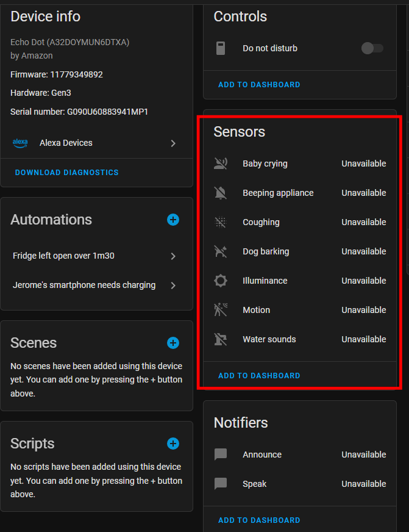Image resolution: width=409 pixels, height=532 pixels.
Task: Click the Coughing sensor icon
Action: tap(221, 222)
